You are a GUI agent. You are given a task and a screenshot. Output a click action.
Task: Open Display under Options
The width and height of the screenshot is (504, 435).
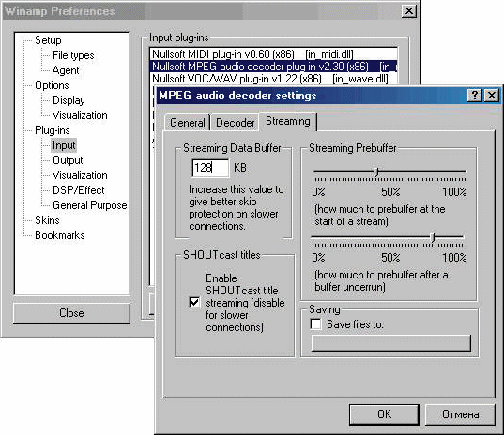click(69, 100)
